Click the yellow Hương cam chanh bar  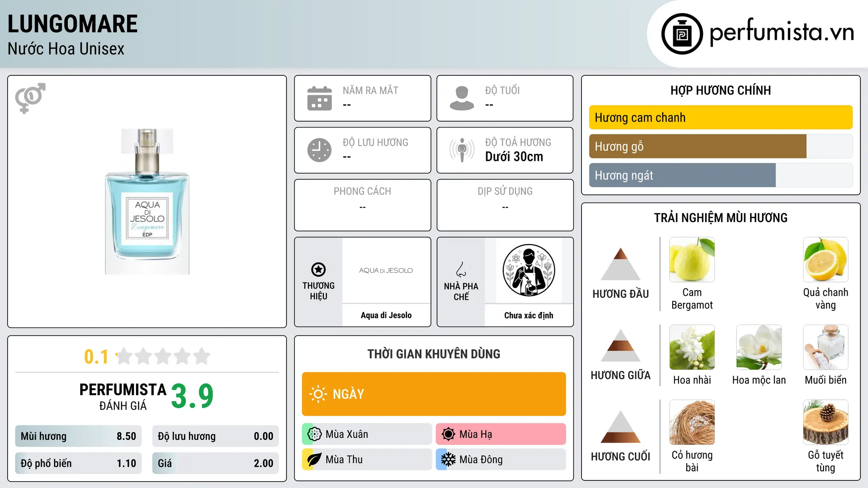(721, 117)
